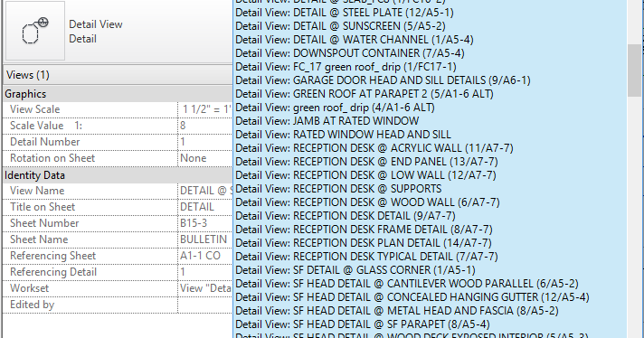Screen dimensions: 644x338
Task: Choose RECEPTION DESK @ END PANEL (13/A7-7)
Action: tap(366, 162)
